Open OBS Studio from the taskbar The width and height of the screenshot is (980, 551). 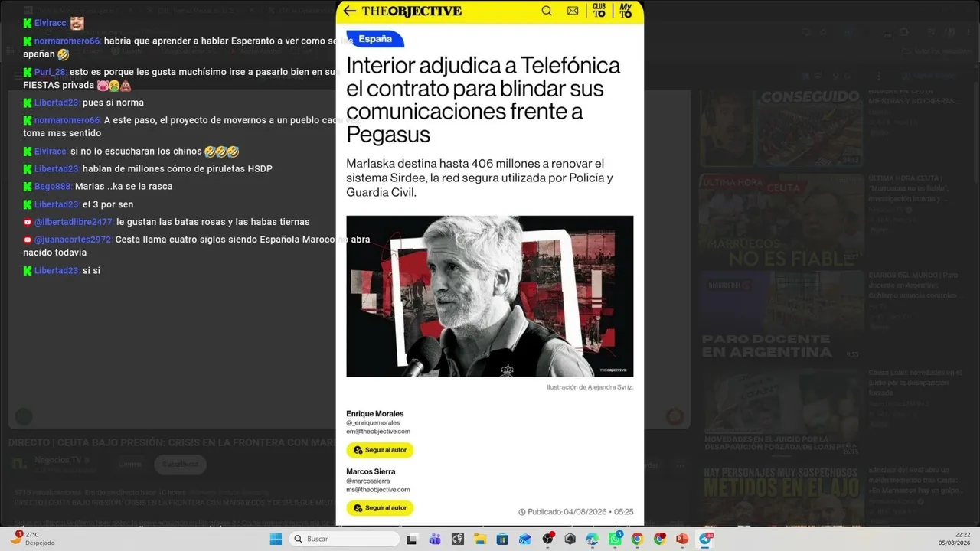point(547,539)
